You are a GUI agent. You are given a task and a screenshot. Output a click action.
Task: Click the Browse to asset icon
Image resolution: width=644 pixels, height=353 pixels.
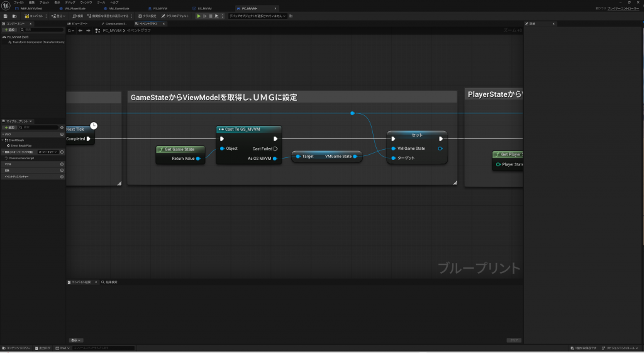14,16
